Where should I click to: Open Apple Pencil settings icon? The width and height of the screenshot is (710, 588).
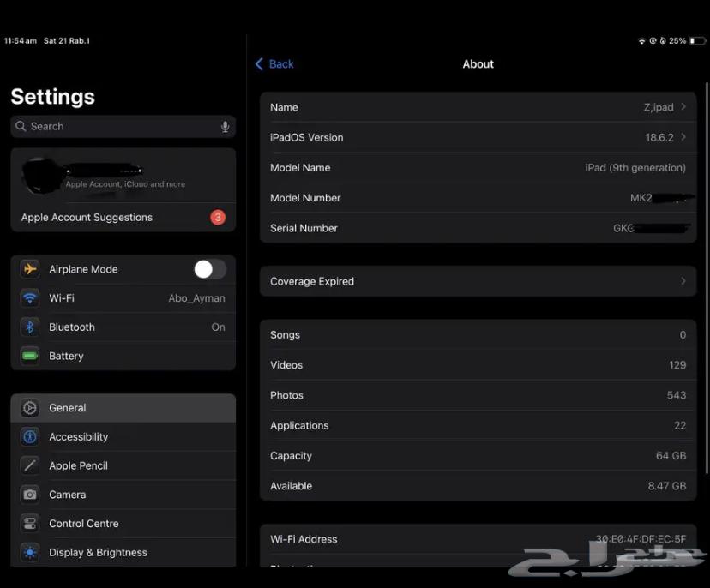coord(30,465)
